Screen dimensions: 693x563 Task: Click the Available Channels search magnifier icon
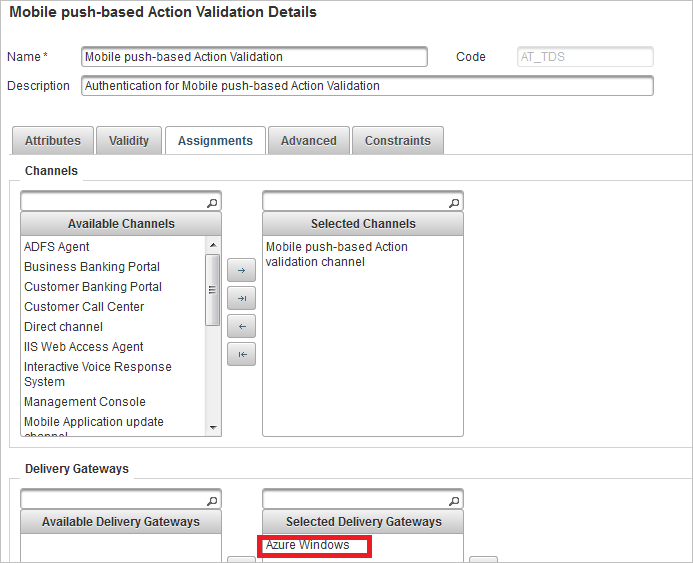pyautogui.click(x=212, y=203)
